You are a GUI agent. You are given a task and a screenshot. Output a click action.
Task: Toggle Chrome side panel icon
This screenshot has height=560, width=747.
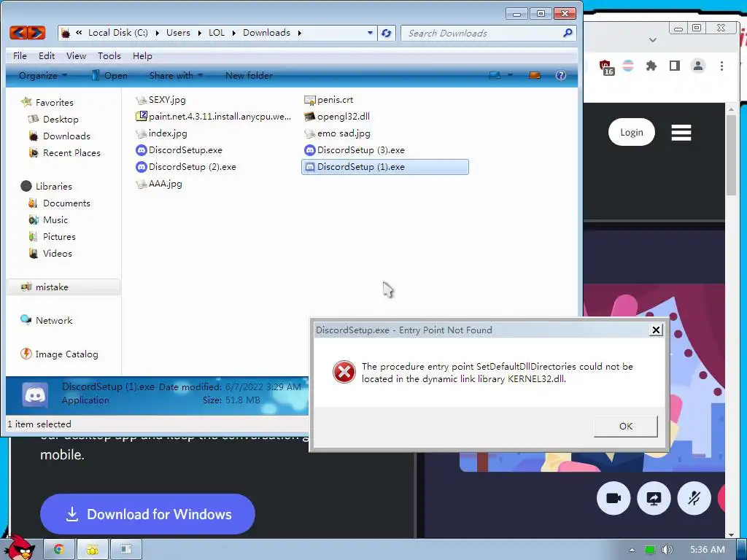pos(675,66)
